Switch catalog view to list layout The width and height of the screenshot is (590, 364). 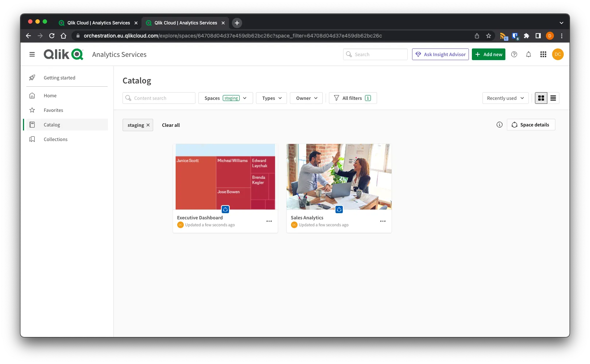pos(553,98)
